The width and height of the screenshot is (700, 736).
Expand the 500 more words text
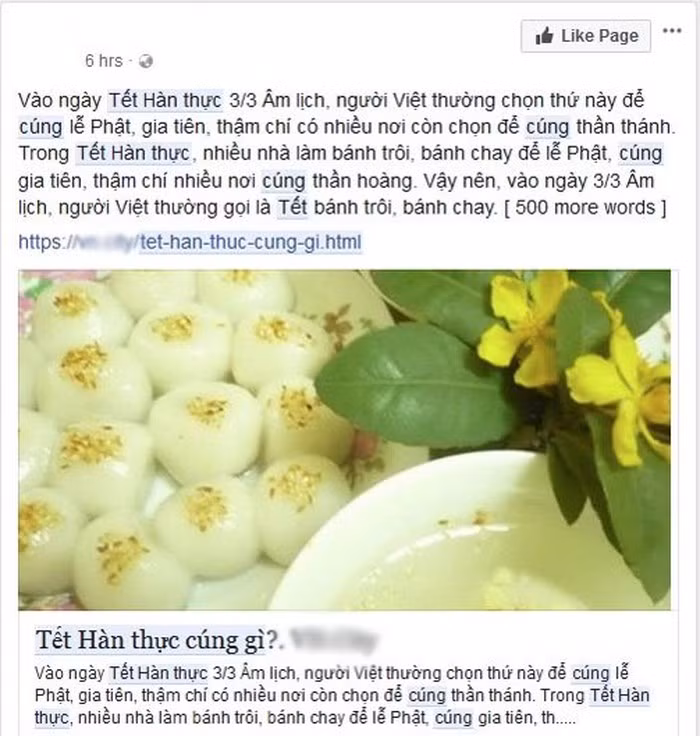(585, 207)
